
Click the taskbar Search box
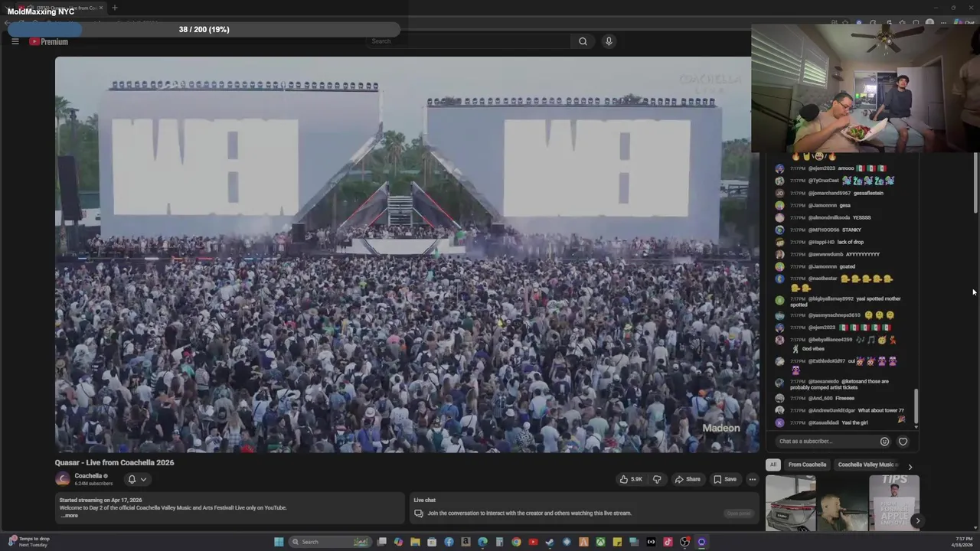(x=330, y=542)
